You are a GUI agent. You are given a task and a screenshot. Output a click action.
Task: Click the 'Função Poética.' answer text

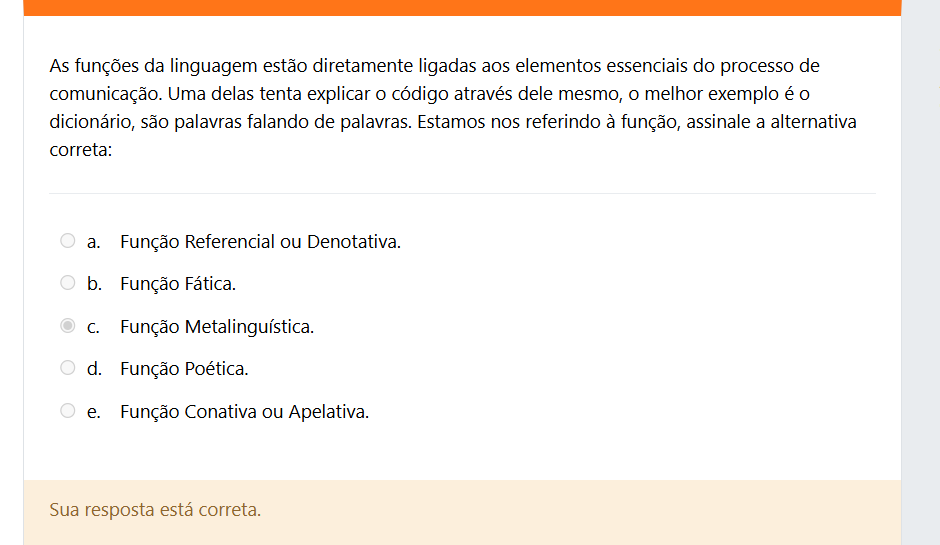(x=184, y=369)
